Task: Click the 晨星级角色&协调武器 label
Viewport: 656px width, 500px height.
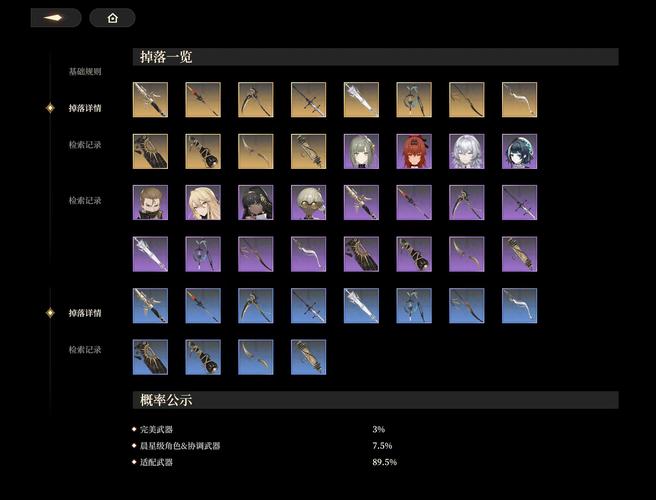Action: click(180, 446)
